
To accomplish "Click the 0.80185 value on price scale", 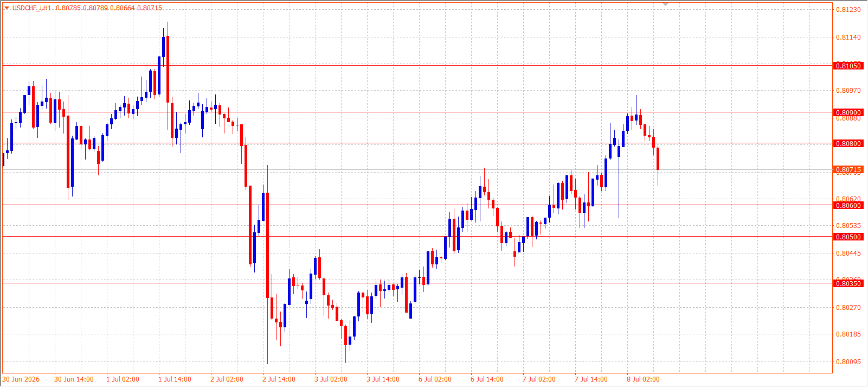I will point(848,334).
